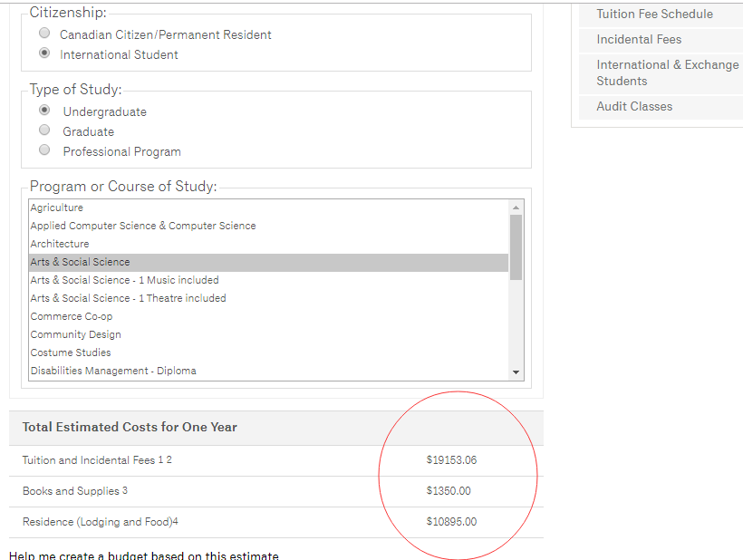743x560 pixels.
Task: Open Incidental Fees sidebar link
Action: click(639, 39)
